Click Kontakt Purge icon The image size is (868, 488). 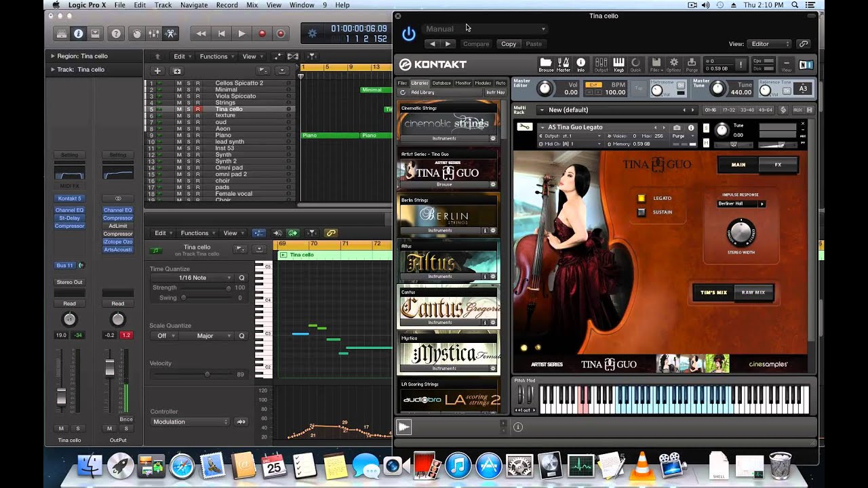coord(691,64)
